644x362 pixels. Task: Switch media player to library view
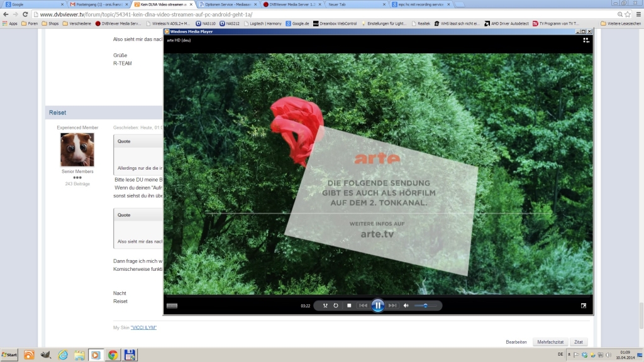(x=586, y=40)
